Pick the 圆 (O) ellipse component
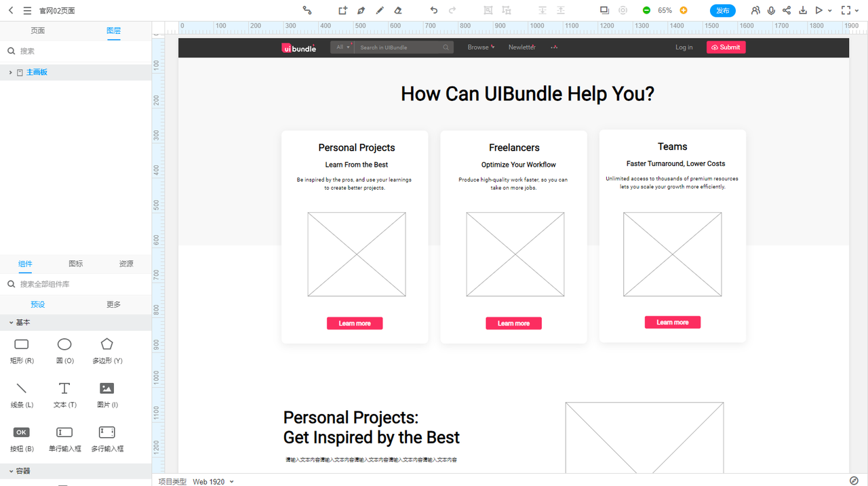868x486 pixels. click(x=64, y=351)
